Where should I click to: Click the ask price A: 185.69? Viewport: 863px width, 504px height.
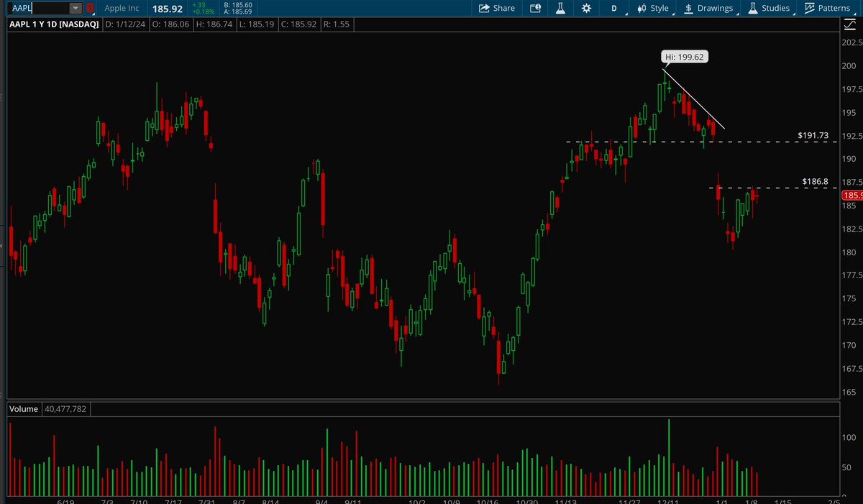[238, 12]
